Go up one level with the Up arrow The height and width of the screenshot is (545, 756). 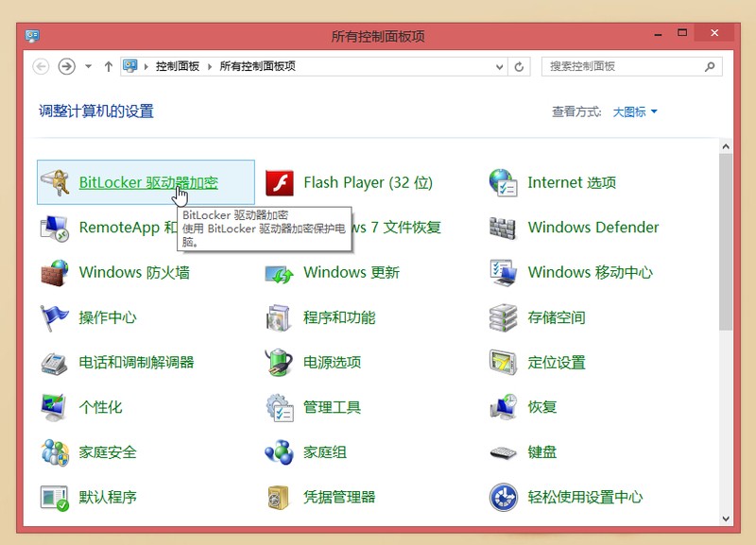[x=109, y=66]
